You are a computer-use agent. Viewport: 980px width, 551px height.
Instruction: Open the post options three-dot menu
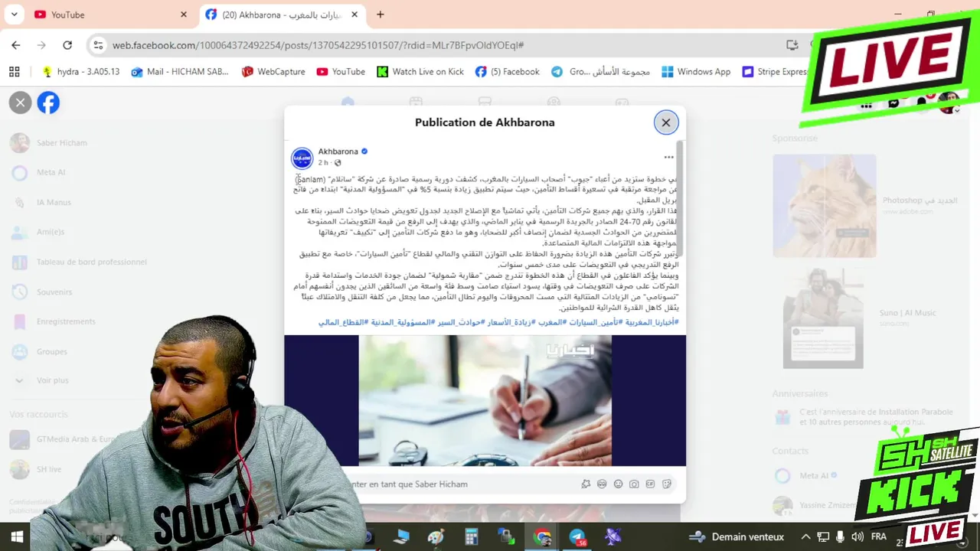[669, 157]
